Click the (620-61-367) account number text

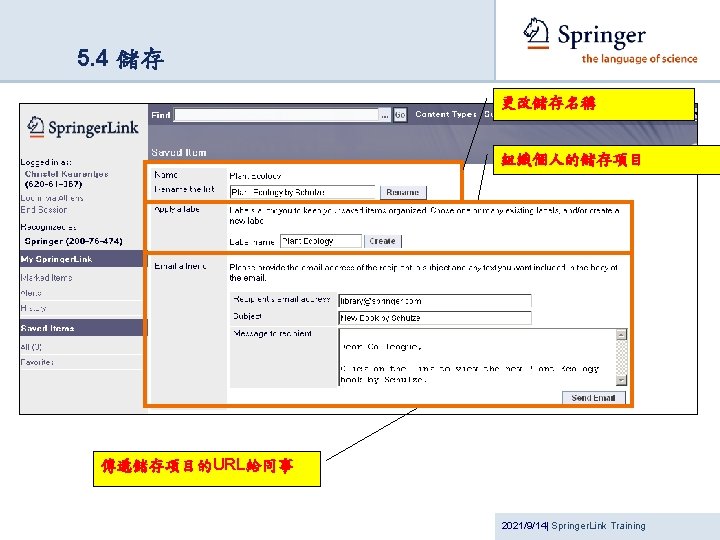point(53,184)
